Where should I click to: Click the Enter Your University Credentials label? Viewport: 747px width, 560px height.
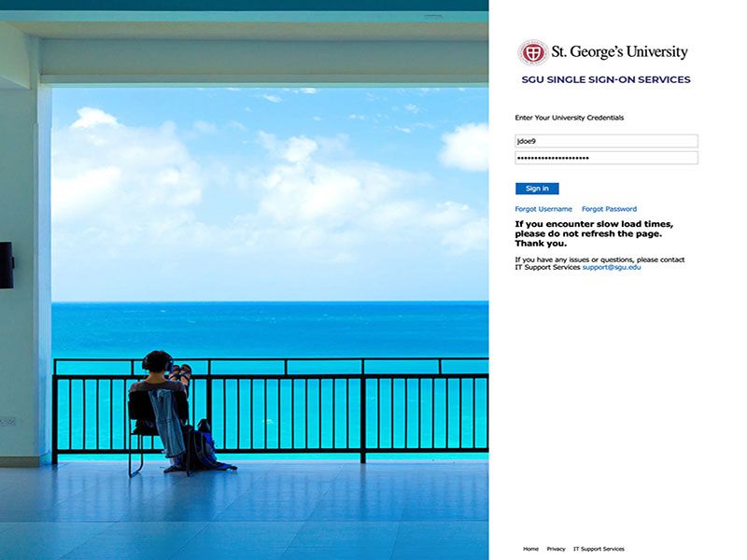click(568, 119)
